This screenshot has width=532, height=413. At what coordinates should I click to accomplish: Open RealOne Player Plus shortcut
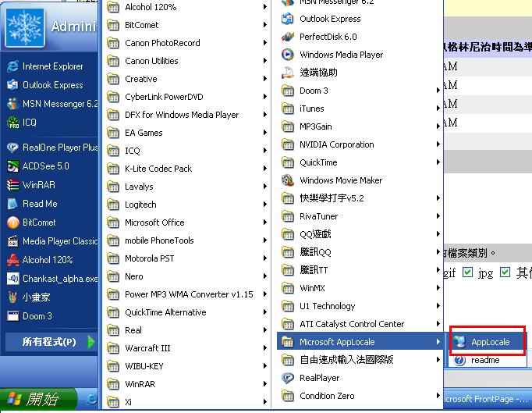pyautogui.click(x=51, y=148)
